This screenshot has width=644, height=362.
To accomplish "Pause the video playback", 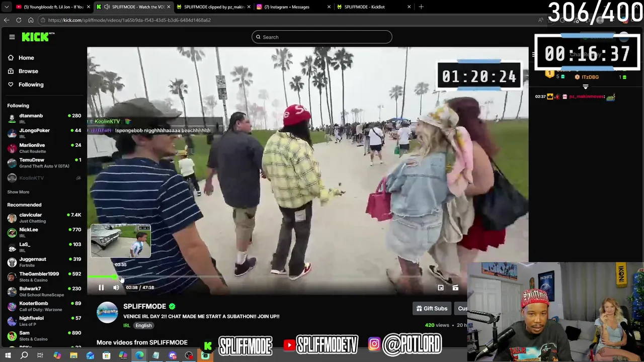I will point(101,288).
